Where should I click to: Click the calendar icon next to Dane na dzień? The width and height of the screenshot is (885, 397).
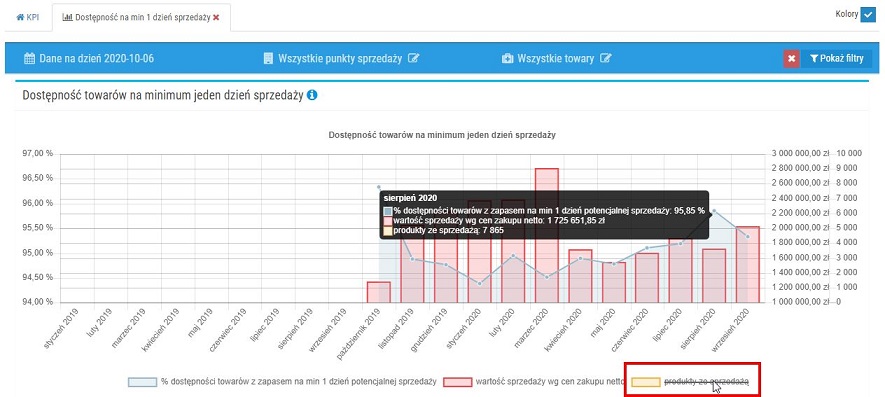click(x=29, y=58)
